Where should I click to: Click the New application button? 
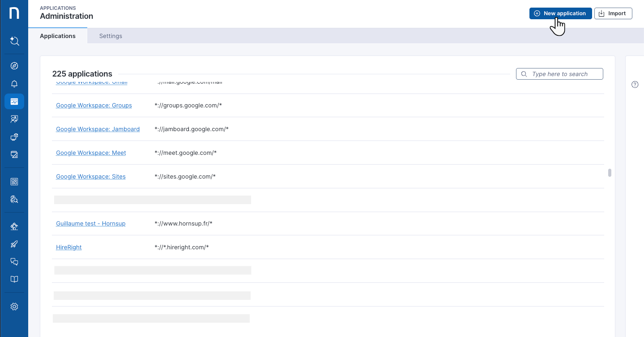tap(560, 13)
